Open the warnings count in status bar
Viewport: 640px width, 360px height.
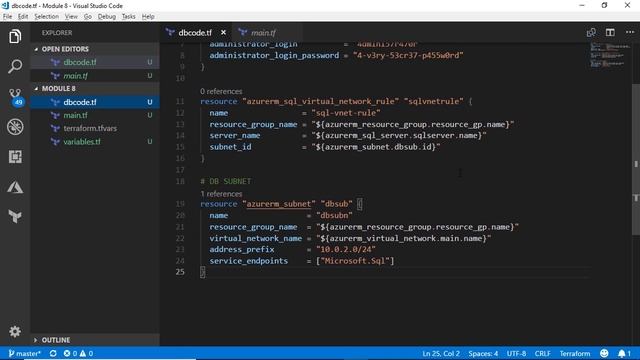point(86,353)
